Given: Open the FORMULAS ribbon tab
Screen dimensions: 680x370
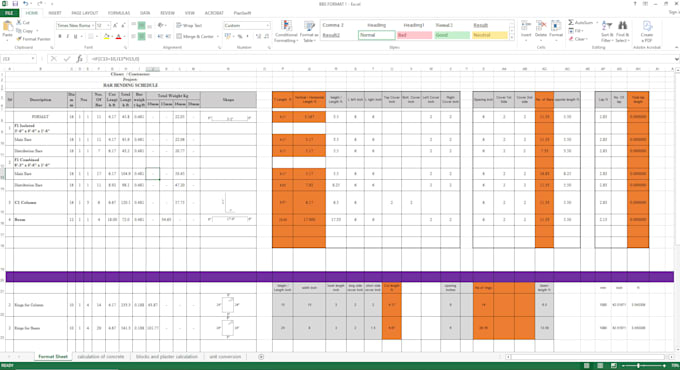Looking at the screenshot, I should tap(118, 13).
